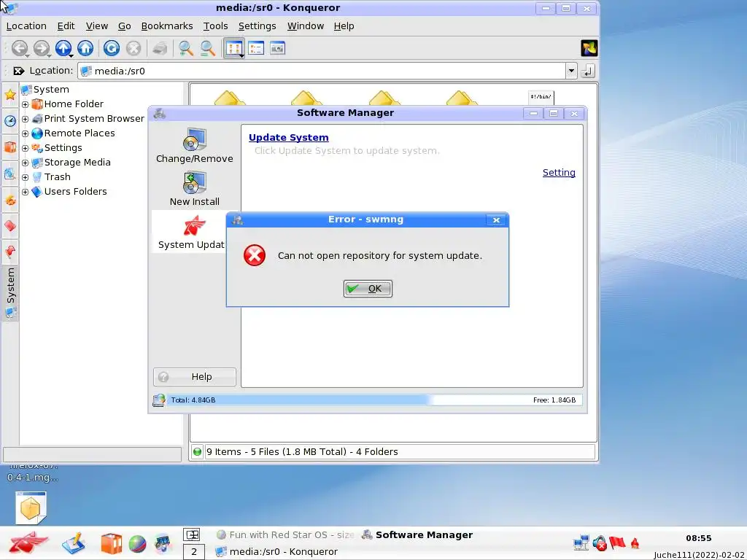Image resolution: width=747 pixels, height=560 pixels.
Task: Click the Print toolbar icon
Action: point(160,48)
